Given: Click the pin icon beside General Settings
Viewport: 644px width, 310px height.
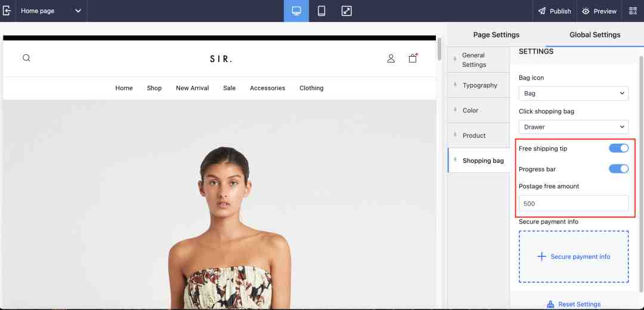Looking at the screenshot, I should pyautogui.click(x=455, y=59).
